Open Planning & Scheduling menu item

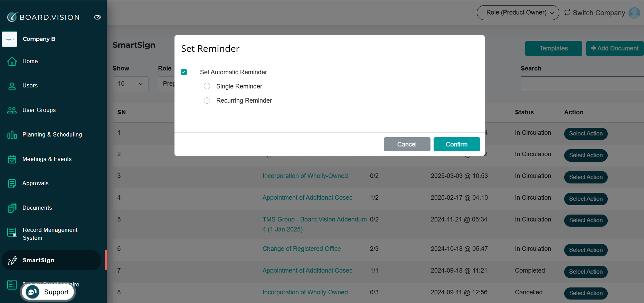[x=51, y=135]
